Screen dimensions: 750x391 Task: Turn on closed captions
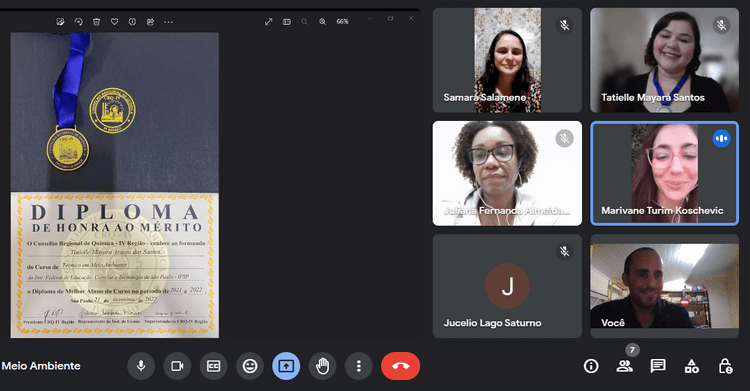tap(213, 366)
